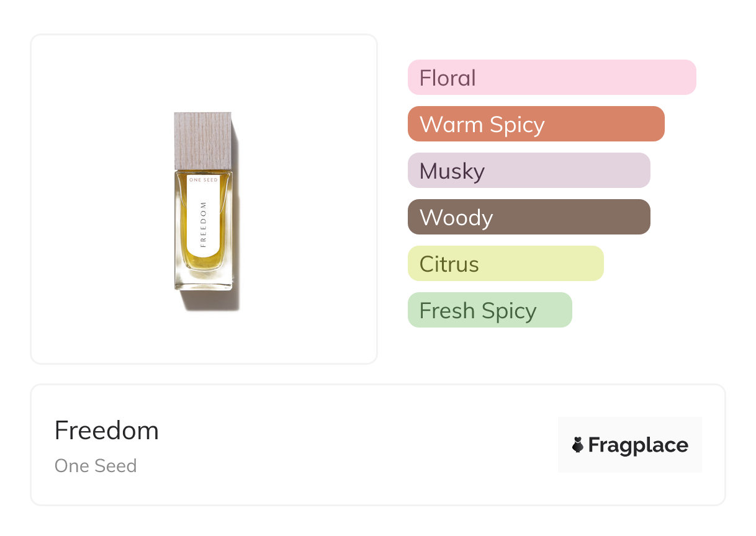Open the Freedom fragrance title
This screenshot has width=756, height=536.
(x=107, y=431)
